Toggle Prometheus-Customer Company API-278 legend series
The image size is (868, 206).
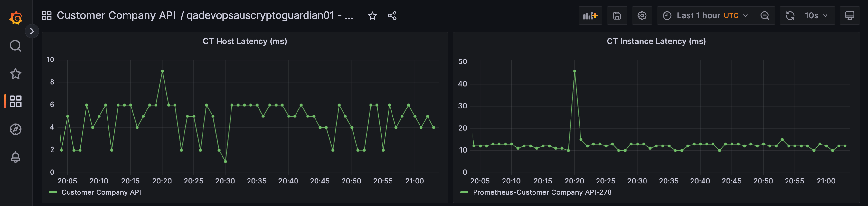tap(542, 192)
